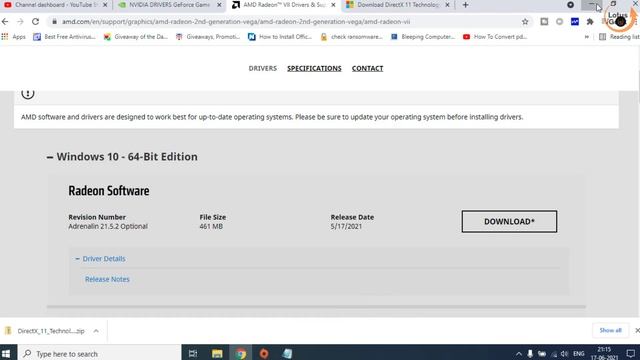Expand the DirectX zip download options arrow
640x360 pixels.
[96, 331]
